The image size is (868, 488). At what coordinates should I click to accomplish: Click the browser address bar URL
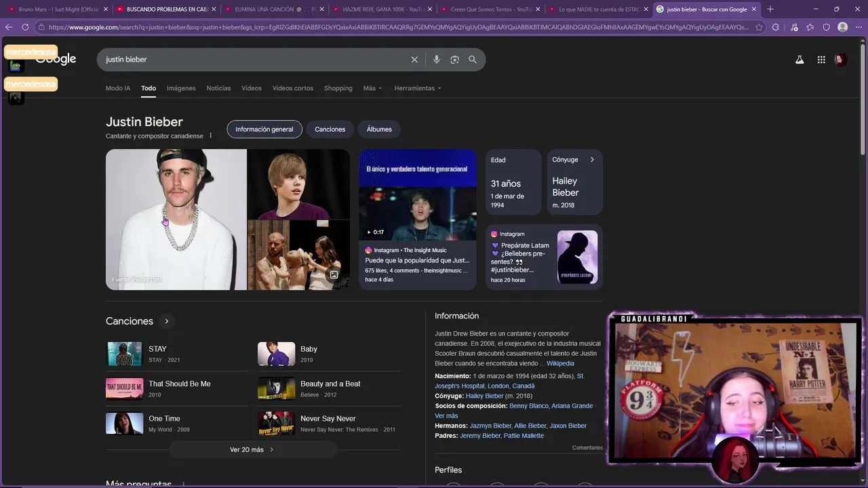click(x=399, y=27)
